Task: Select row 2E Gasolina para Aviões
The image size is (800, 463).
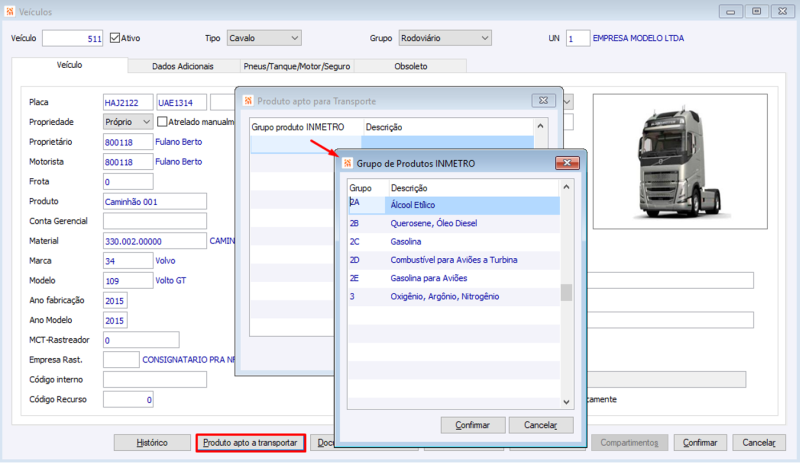Action: click(x=454, y=278)
